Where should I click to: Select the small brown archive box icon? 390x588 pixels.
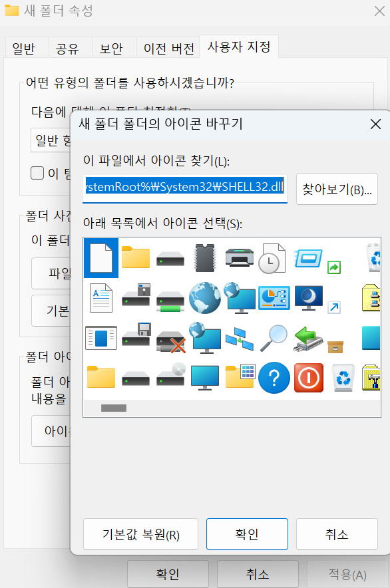coord(335,347)
